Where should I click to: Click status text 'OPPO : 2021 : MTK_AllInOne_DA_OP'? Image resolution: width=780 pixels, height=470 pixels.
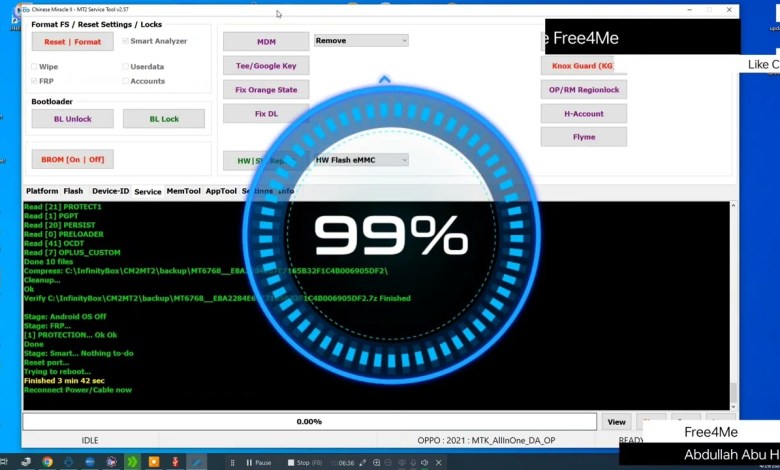(x=487, y=441)
